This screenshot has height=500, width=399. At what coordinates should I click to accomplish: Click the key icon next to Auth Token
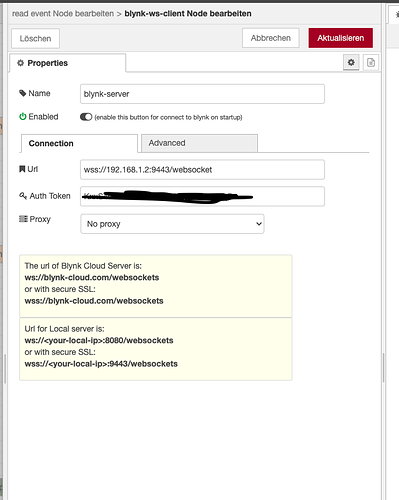[23, 196]
